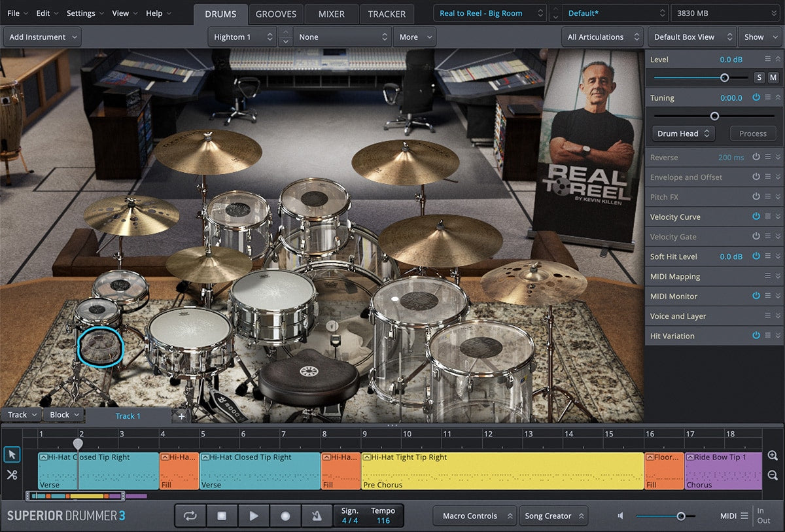Solo the instrument with S button
Viewport: 785px width, 532px height.
coord(759,77)
